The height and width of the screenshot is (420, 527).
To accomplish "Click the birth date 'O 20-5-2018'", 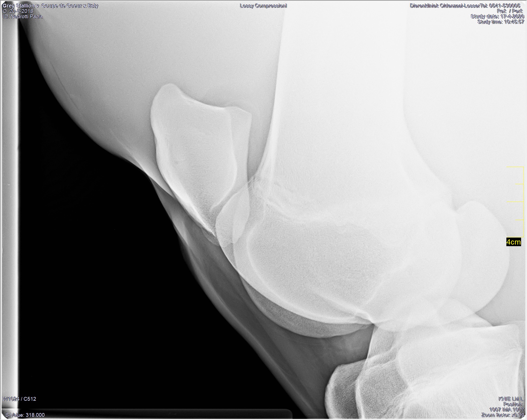I will click(x=18, y=11).
